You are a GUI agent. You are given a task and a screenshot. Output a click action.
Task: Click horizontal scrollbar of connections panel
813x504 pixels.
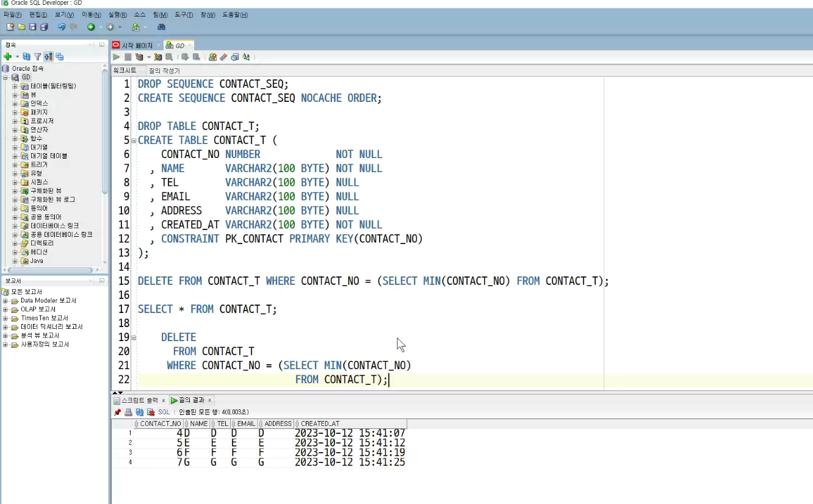click(51, 270)
